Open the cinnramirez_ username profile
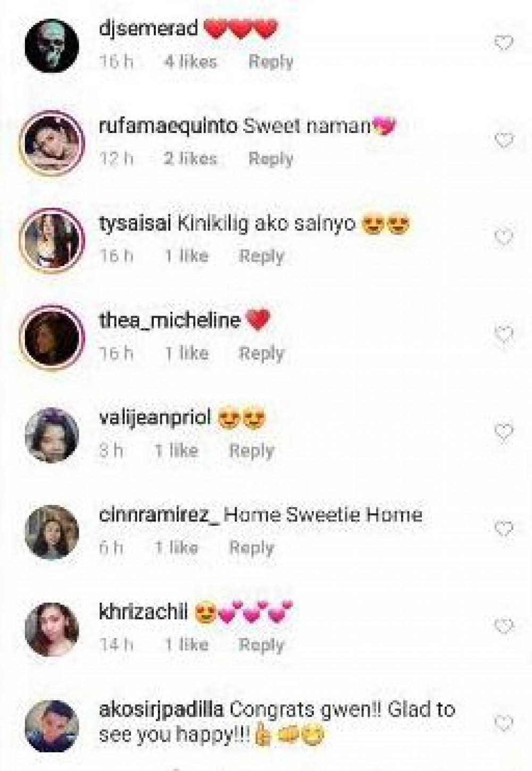532x771 pixels. point(160,515)
